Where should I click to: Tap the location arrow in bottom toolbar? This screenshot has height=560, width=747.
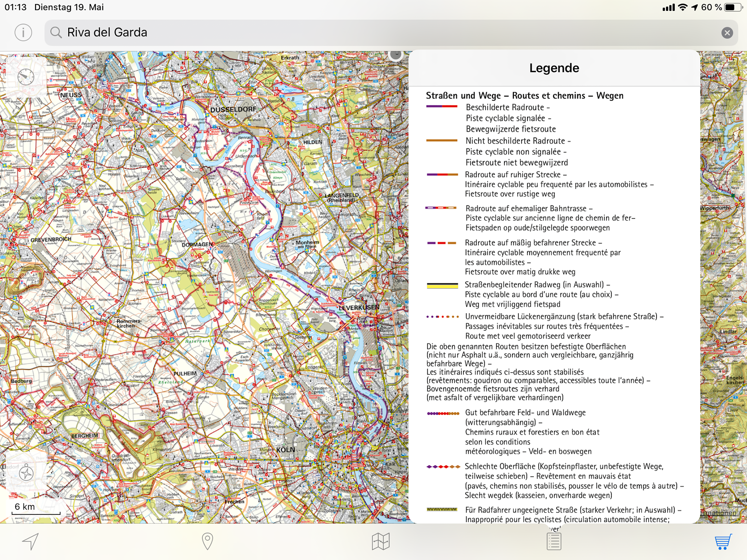(31, 541)
